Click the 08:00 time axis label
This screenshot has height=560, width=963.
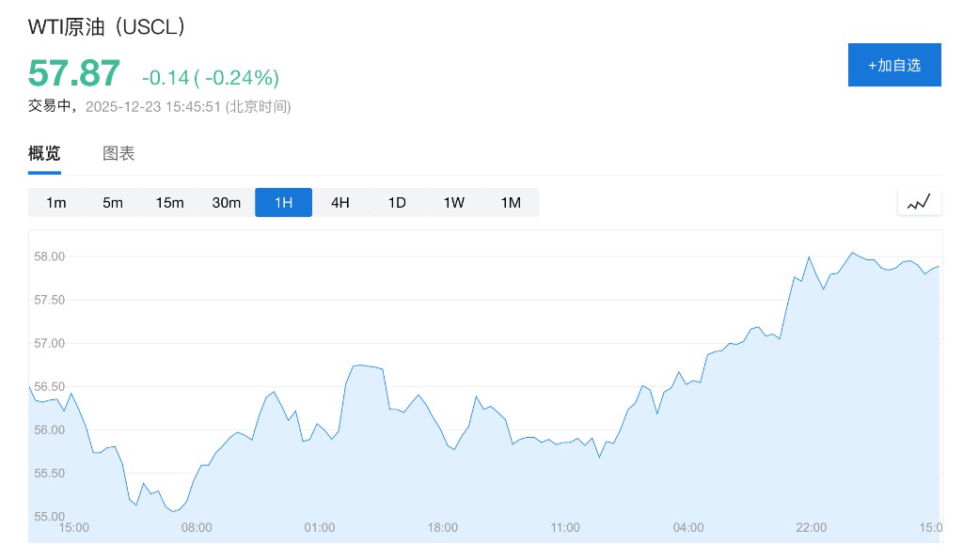click(x=197, y=528)
